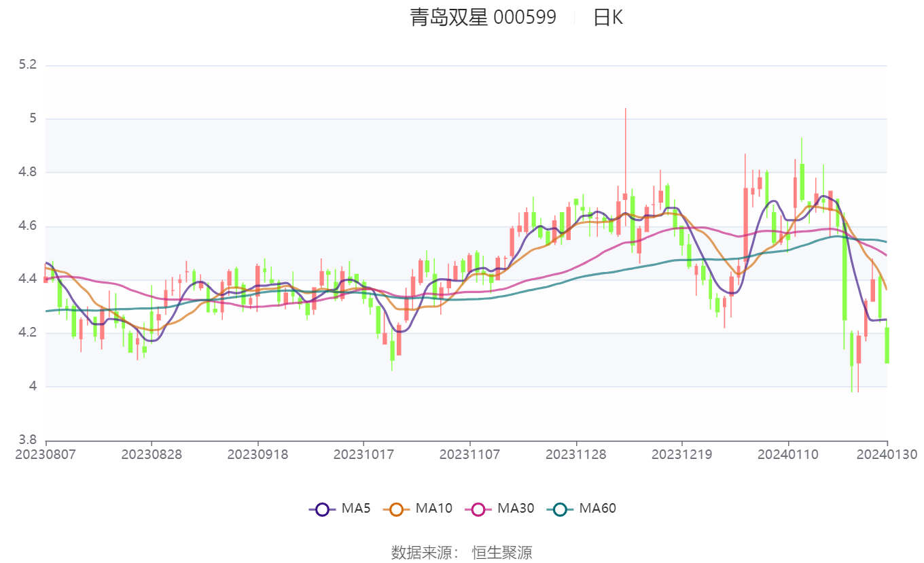The image size is (924, 563).
Task: Click the x-axis date label 20231219
Action: [x=682, y=454]
